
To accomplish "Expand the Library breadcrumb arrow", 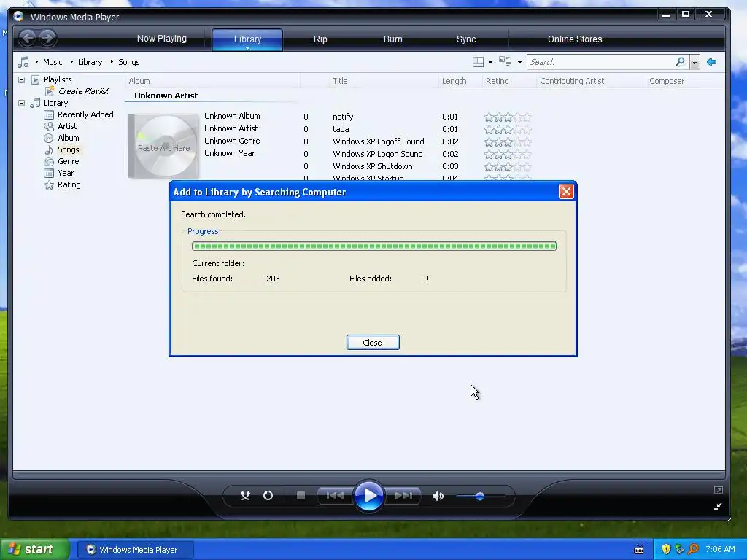I will [72, 62].
